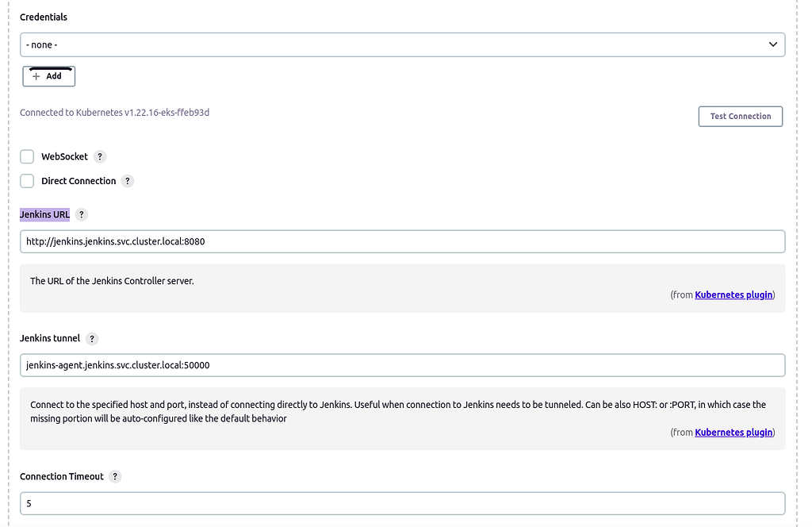Toggle the Direct Connection checkbox
This screenshot has height=527, width=812.
[x=27, y=181]
